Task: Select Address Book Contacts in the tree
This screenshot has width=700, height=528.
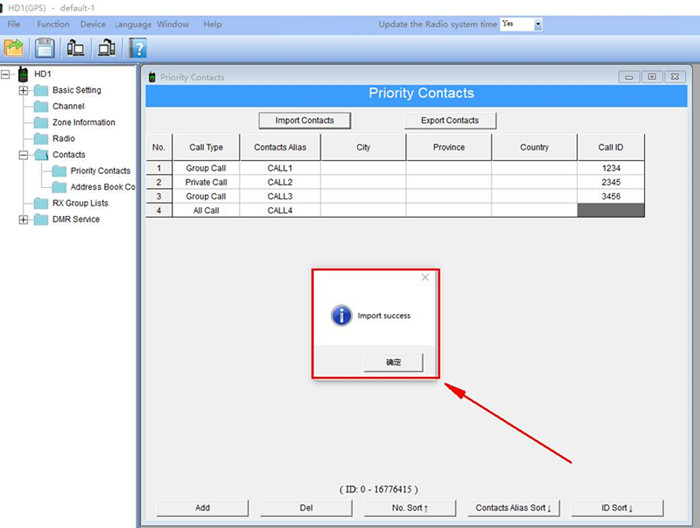Action: click(x=102, y=187)
